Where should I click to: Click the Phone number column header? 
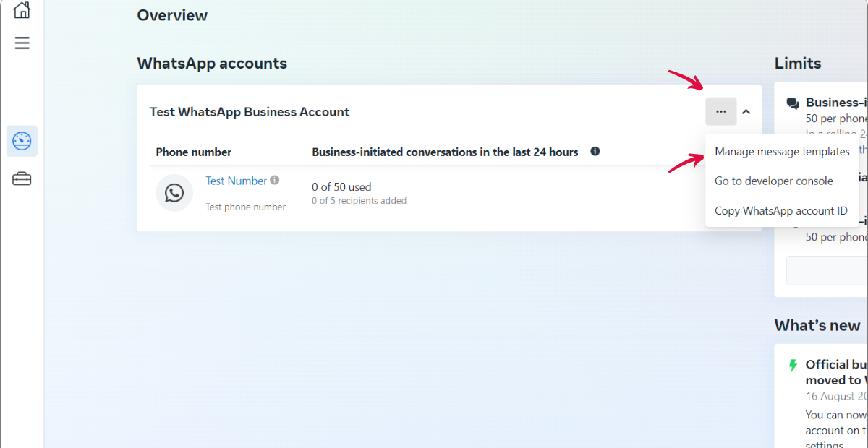click(194, 152)
